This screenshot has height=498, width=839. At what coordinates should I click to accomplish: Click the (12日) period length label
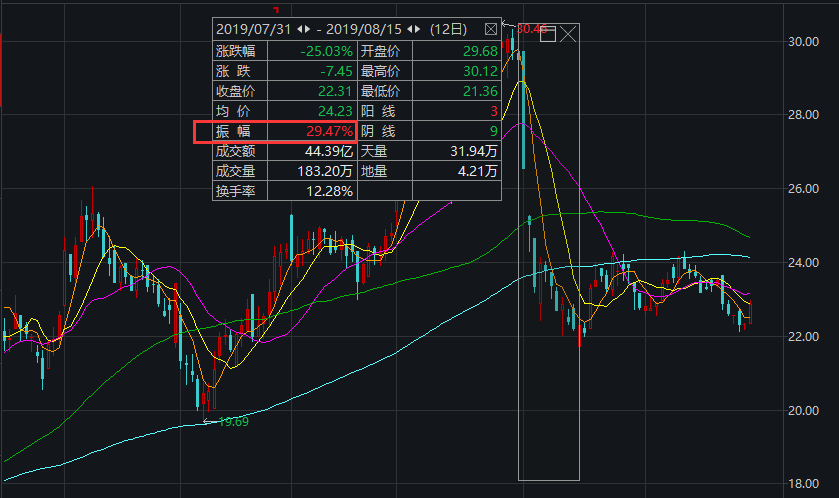point(455,29)
